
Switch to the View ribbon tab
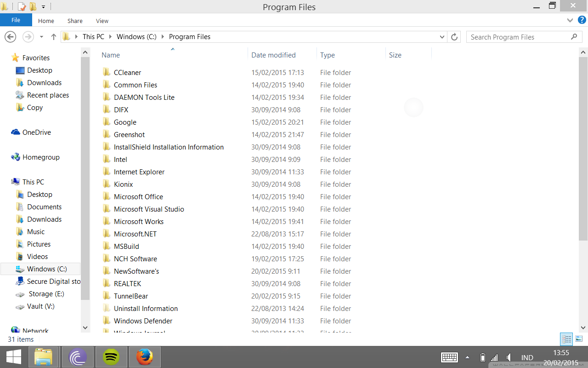[x=102, y=21]
